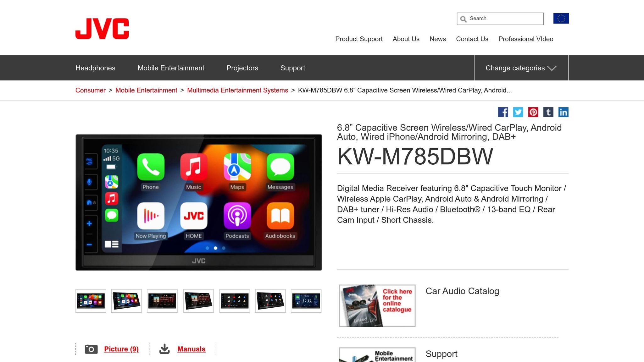Share product on Facebook icon
This screenshot has height=362, width=644.
[x=503, y=112]
